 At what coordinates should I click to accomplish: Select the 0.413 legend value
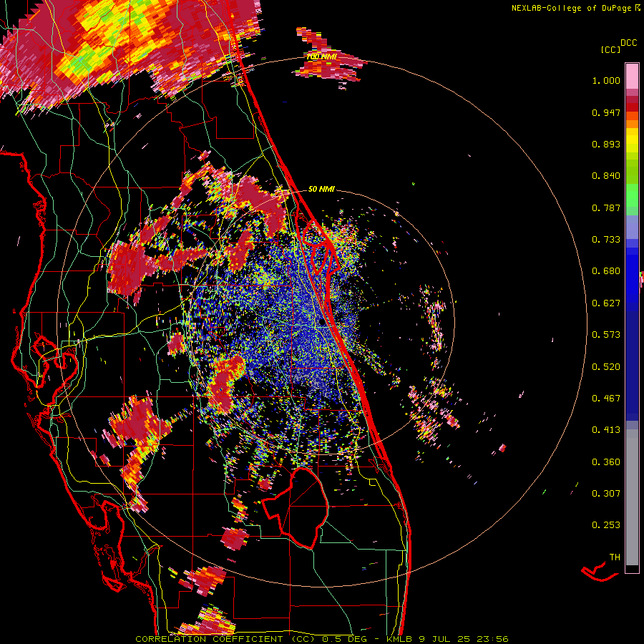click(606, 430)
